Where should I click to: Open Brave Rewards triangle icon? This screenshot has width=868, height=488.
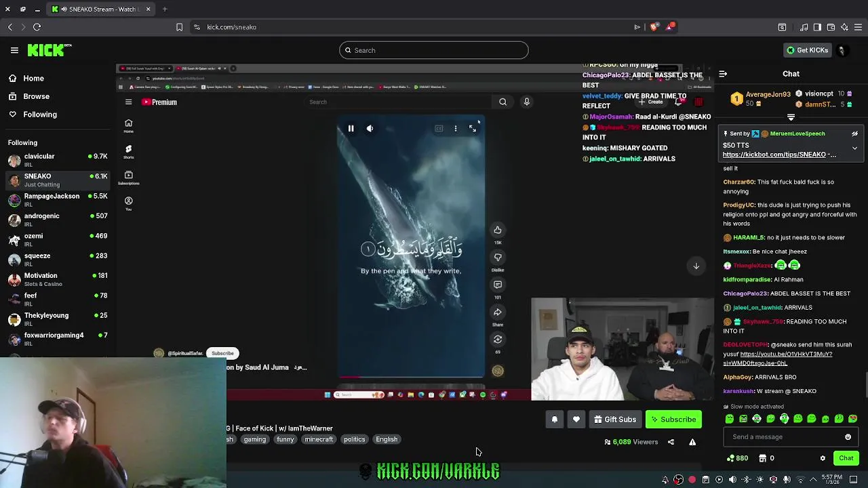pos(670,27)
